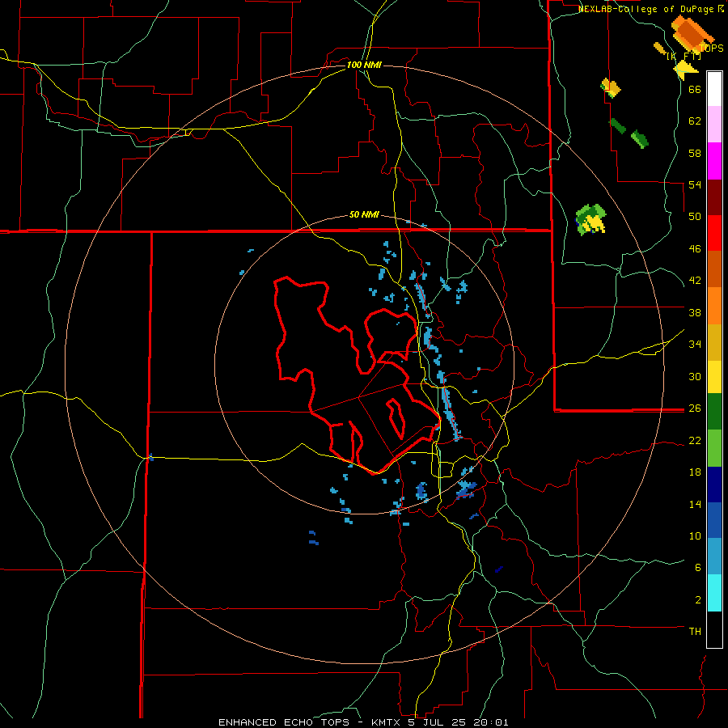The width and height of the screenshot is (728, 728).
Task: Click the '26' legend value
Action: pos(695,408)
